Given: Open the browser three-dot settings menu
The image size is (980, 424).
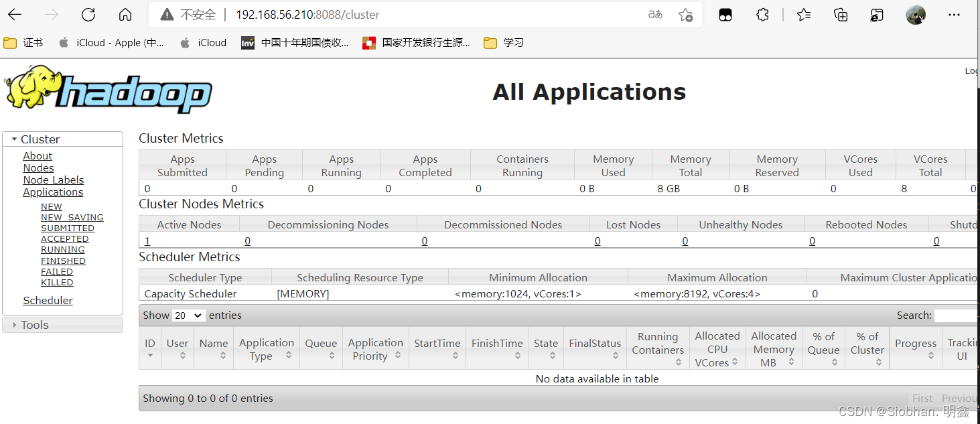Looking at the screenshot, I should click(954, 15).
